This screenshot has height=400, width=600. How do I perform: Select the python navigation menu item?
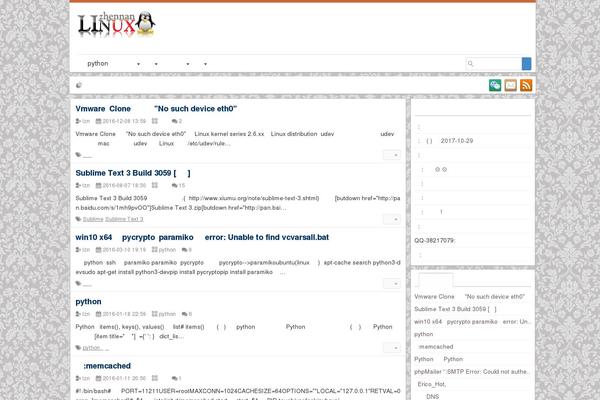(98, 64)
